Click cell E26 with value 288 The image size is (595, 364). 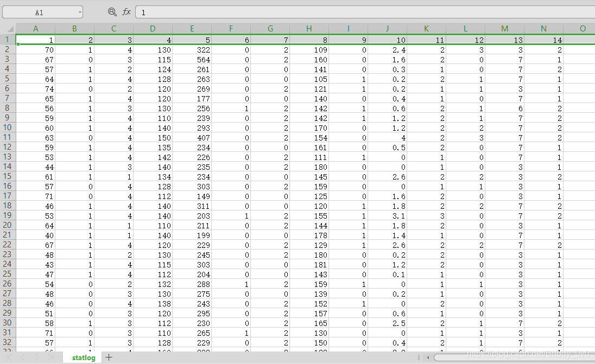pyautogui.click(x=192, y=284)
